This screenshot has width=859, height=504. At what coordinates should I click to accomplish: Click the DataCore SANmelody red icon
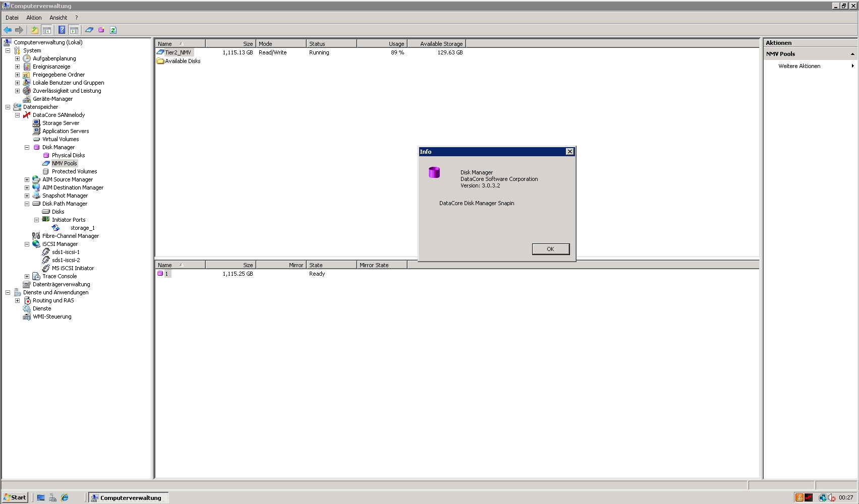click(x=27, y=115)
